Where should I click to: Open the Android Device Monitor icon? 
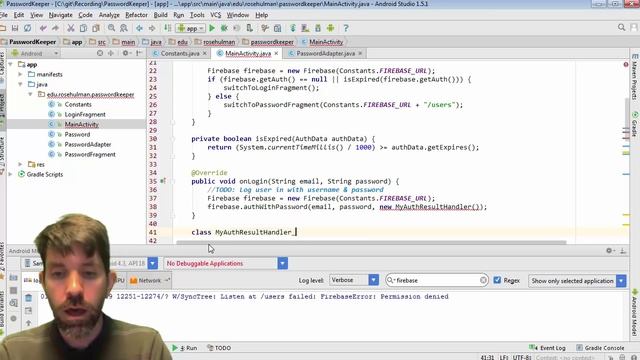pos(331,28)
